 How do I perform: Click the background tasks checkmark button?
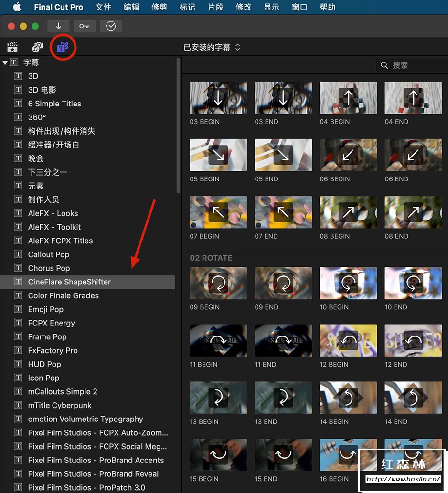coord(111,26)
